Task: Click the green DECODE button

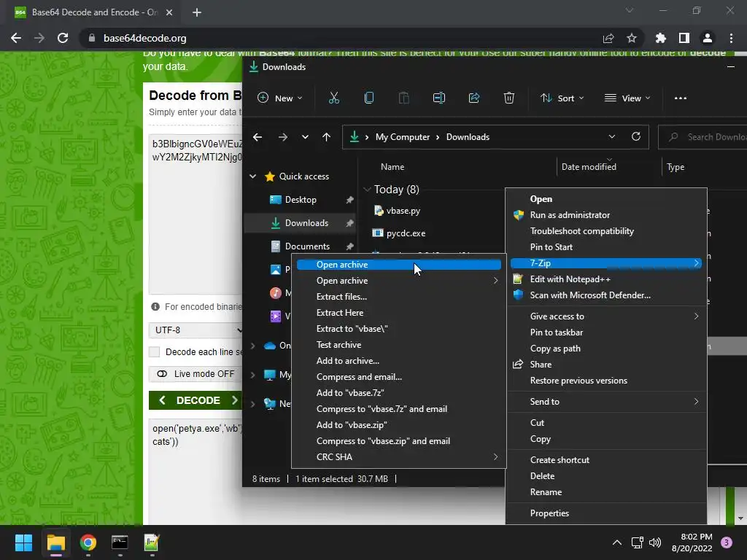Action: click(x=196, y=400)
